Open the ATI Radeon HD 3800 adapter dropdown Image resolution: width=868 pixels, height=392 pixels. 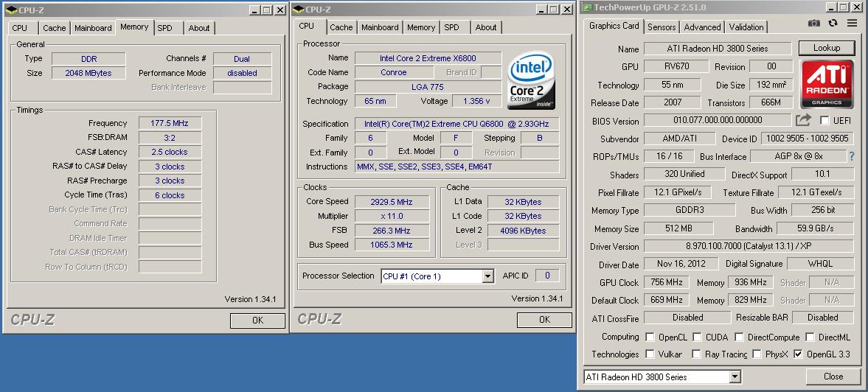click(x=735, y=377)
